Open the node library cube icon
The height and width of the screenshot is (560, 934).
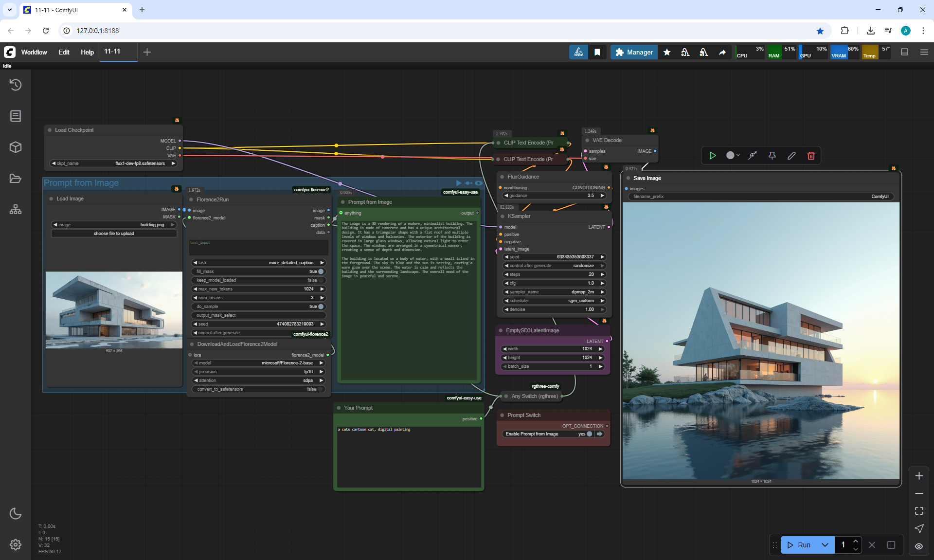pos(16,147)
